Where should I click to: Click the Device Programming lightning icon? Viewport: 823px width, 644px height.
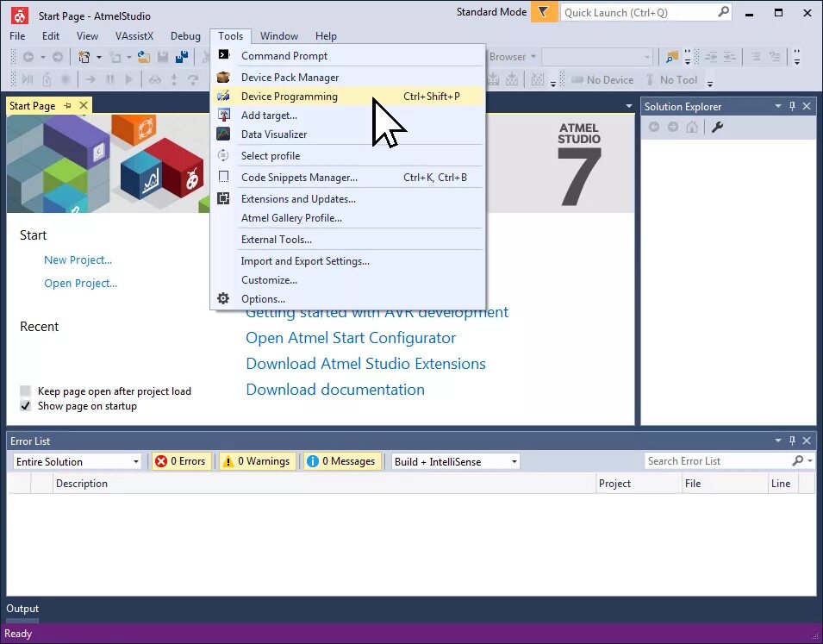[223, 97]
